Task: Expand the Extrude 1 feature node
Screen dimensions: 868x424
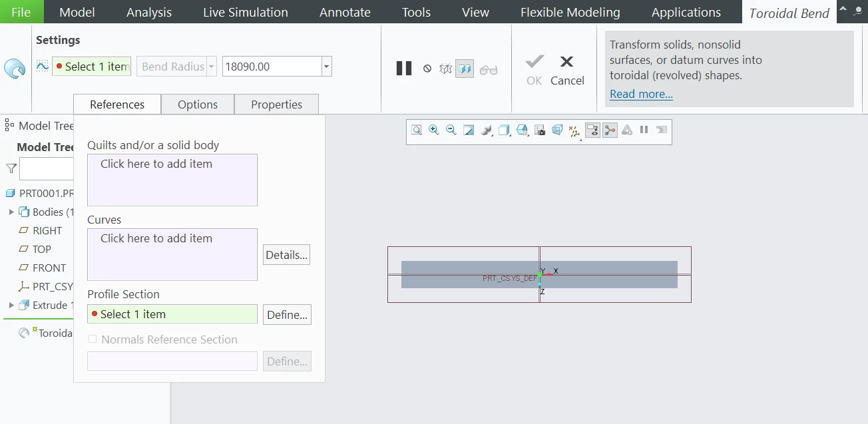Action: click(11, 306)
